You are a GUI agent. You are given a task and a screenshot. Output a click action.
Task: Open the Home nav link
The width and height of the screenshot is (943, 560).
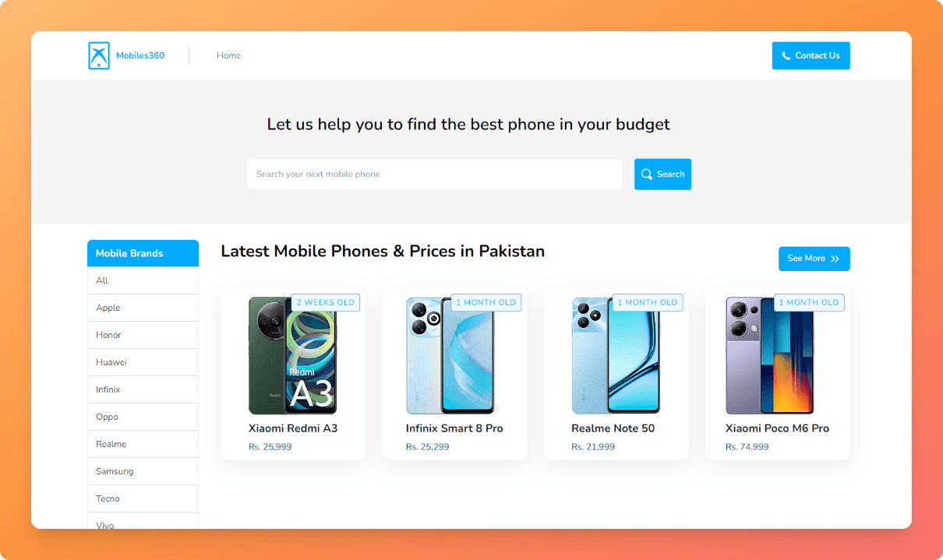coord(228,55)
